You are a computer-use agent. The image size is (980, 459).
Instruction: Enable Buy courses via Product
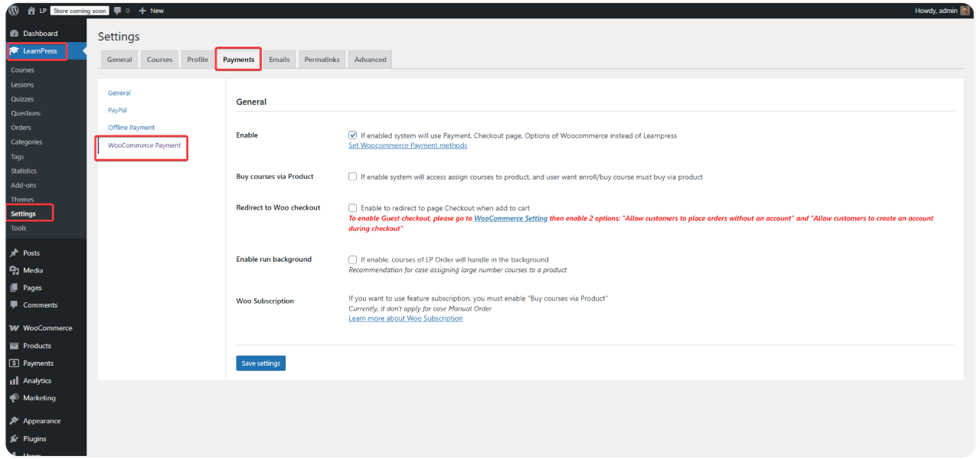pos(352,177)
